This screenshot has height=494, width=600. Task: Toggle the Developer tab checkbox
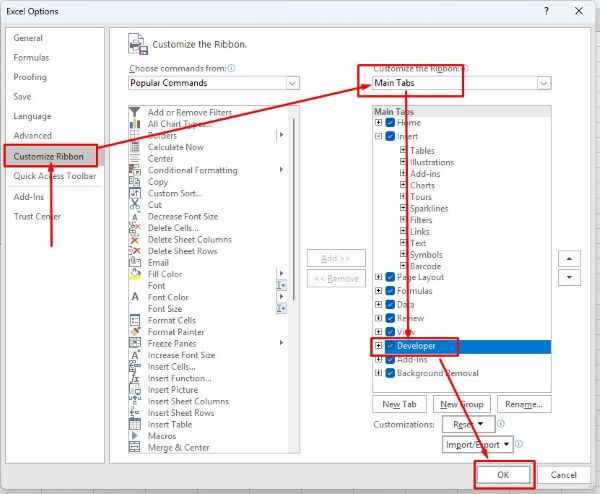pyautogui.click(x=390, y=346)
